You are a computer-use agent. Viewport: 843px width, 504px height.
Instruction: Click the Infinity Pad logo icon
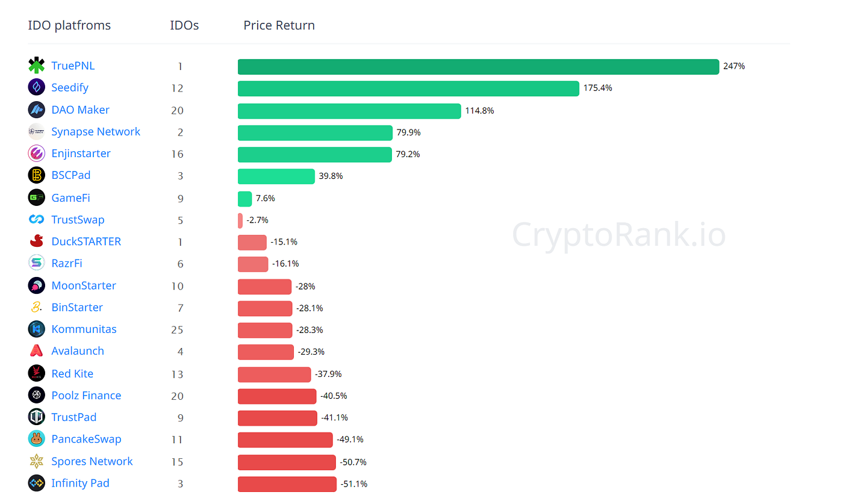pos(37,483)
